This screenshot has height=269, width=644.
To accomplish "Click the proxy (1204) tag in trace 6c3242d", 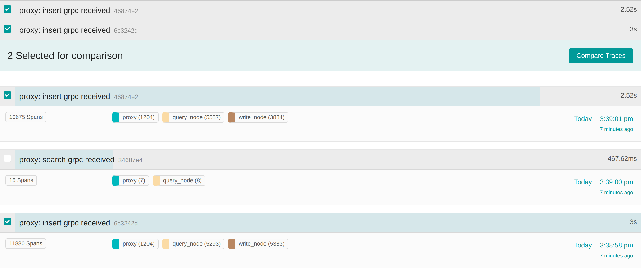I will 135,244.
